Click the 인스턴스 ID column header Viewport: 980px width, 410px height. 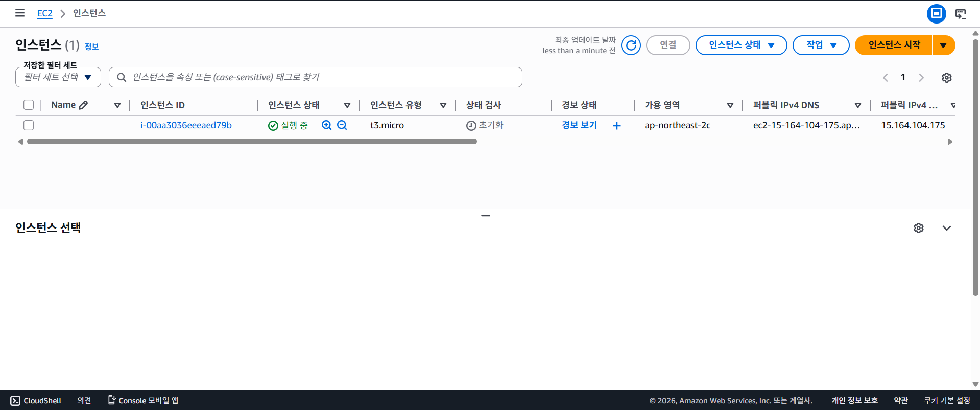162,105
